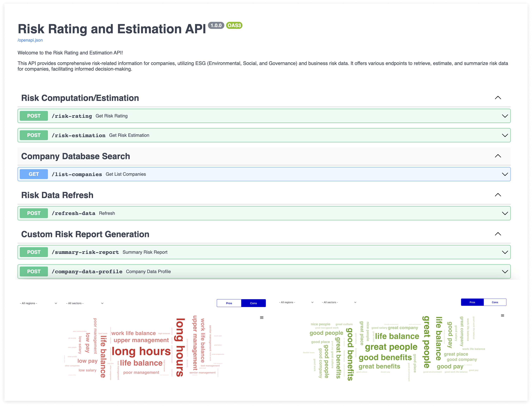Collapse the Risk Computation/Estimation section
Screen dimensions: 532x406
[498, 98]
